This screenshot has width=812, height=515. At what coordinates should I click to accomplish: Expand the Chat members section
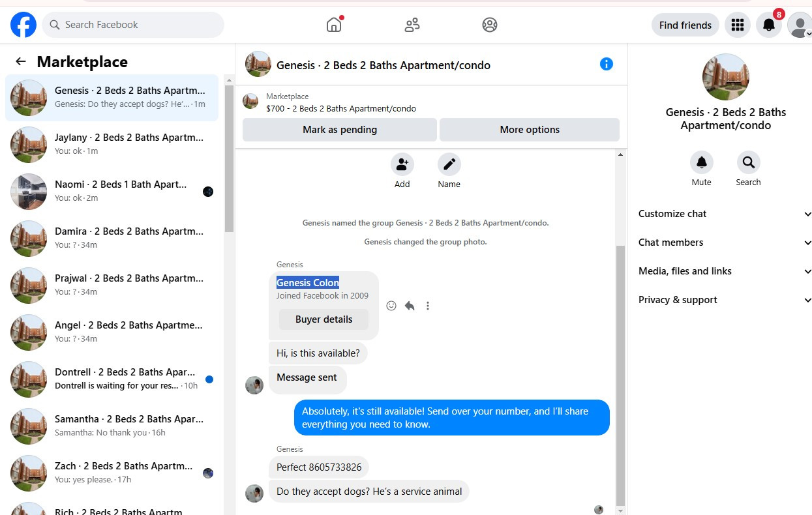point(725,243)
